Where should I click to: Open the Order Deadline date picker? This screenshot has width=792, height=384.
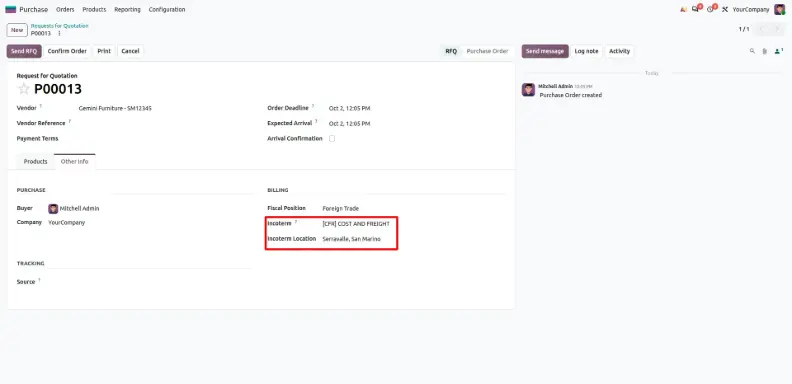[x=350, y=108]
